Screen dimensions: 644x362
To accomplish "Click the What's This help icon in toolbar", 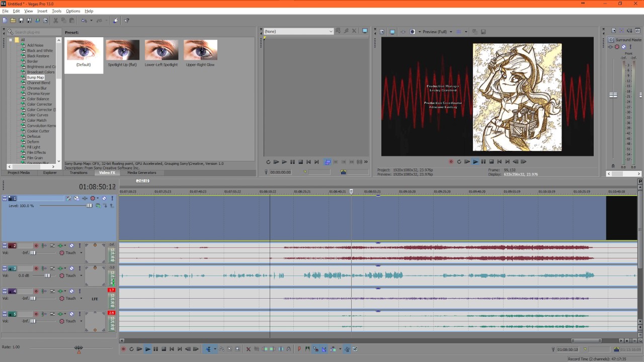I will pyautogui.click(x=127, y=21).
